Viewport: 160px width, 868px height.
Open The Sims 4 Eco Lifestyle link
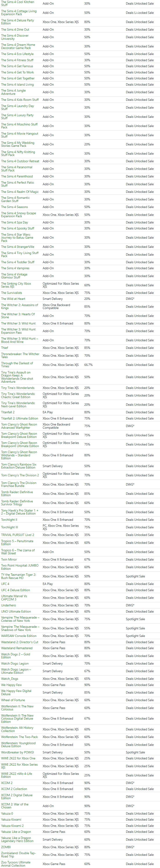pyautogui.click(x=17, y=54)
